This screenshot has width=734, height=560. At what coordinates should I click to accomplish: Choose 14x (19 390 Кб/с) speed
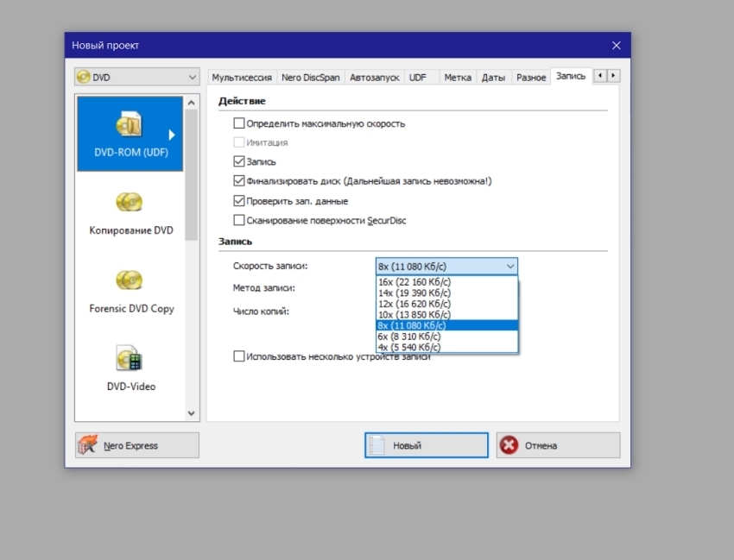tap(447, 293)
